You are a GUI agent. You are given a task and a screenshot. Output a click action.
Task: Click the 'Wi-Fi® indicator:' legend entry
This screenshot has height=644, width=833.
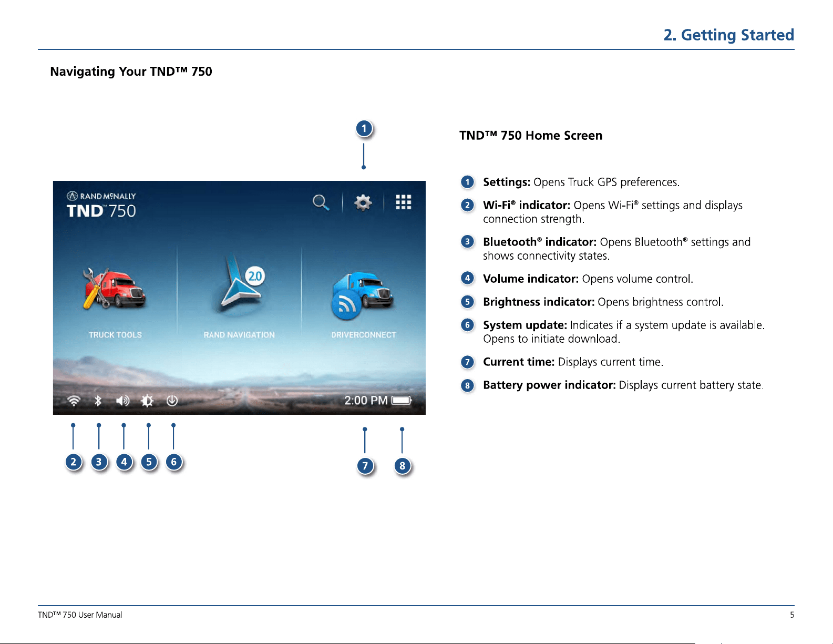[x=527, y=206]
